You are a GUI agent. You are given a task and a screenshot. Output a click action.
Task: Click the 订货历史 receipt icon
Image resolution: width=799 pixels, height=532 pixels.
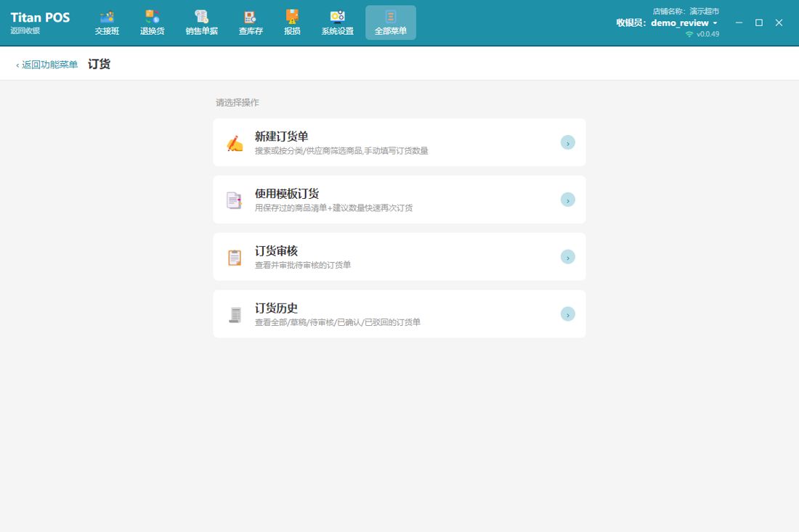235,314
